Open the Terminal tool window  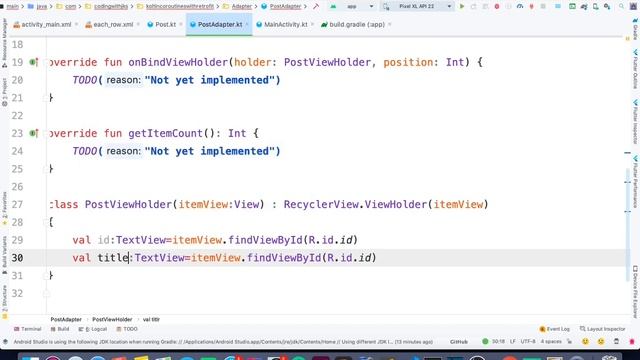click(27, 329)
